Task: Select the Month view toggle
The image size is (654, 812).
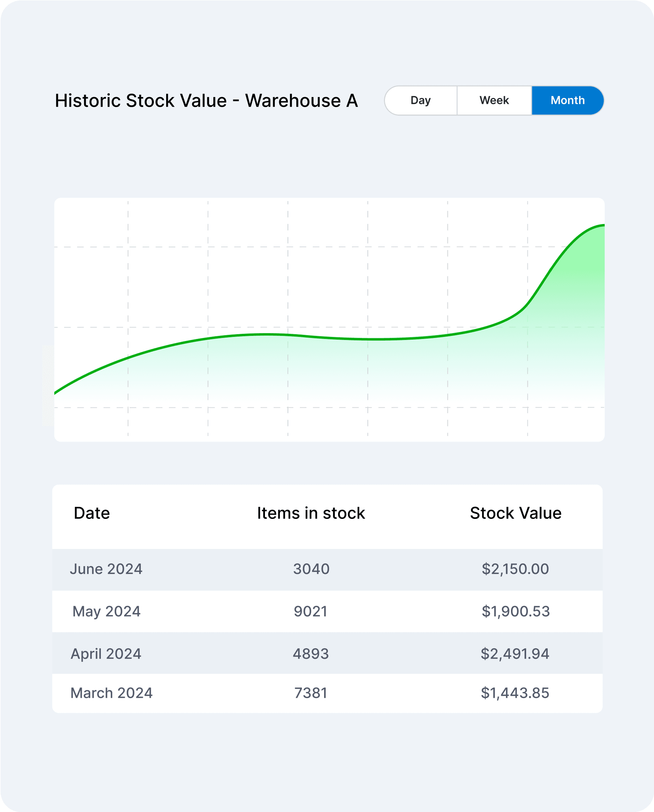Action: tap(568, 100)
